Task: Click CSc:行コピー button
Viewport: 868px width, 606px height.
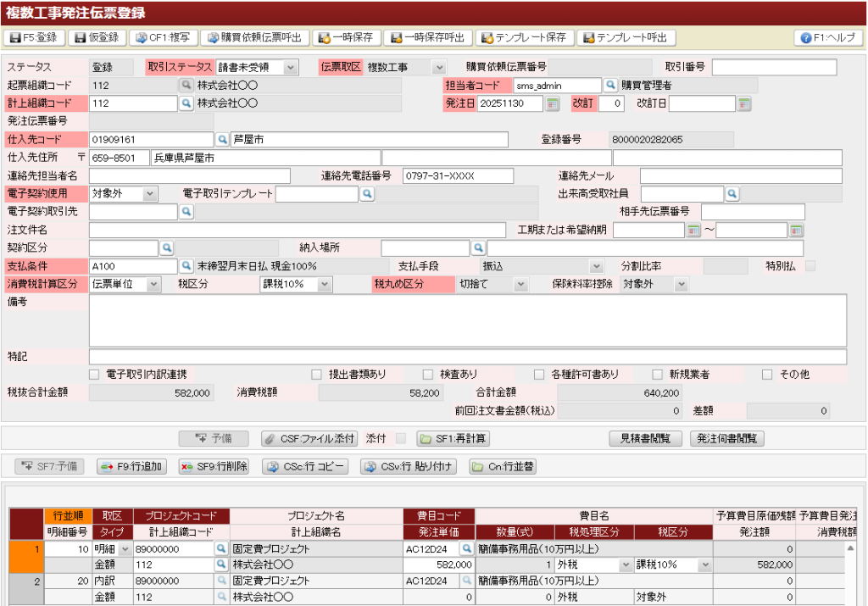Action: (305, 466)
